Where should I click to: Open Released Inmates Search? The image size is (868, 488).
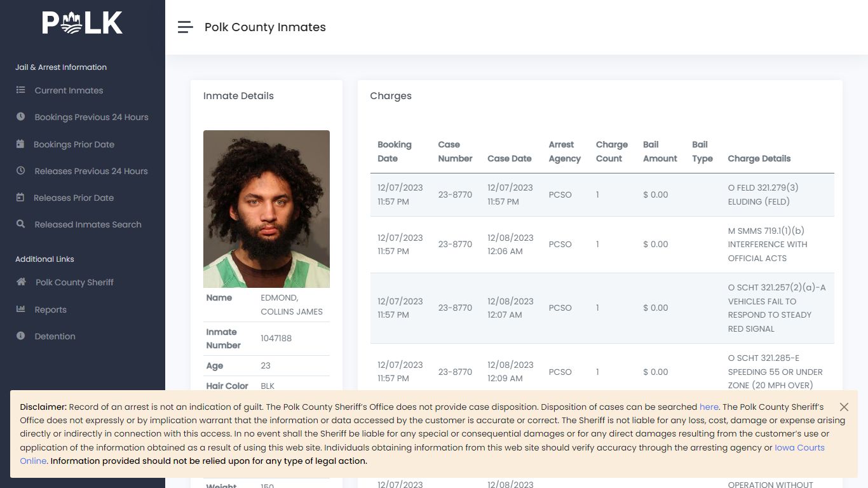pyautogui.click(x=88, y=224)
